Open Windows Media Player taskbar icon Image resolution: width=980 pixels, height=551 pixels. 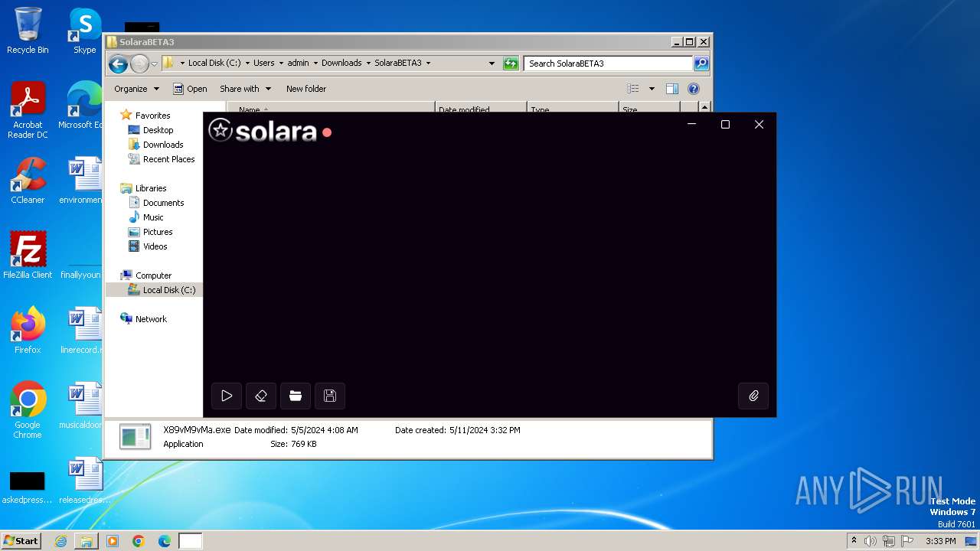click(x=113, y=541)
